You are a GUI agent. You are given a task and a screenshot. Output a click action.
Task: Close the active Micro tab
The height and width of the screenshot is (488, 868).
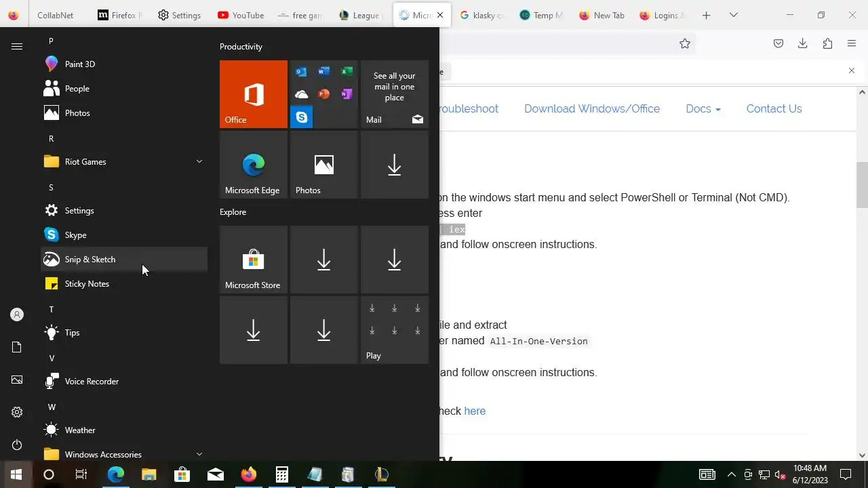pyautogui.click(x=440, y=15)
